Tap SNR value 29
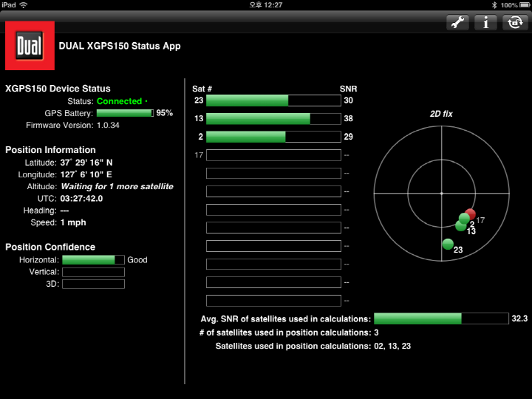The image size is (532, 399). point(349,137)
